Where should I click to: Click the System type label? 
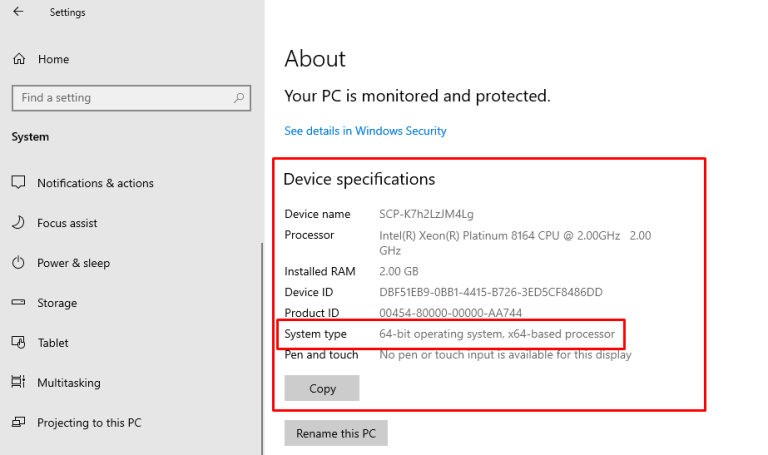(315, 334)
